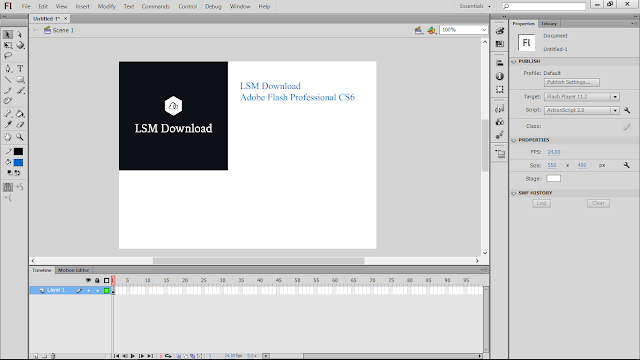Open the Edit Symbols dropdown
The width and height of the screenshot is (640, 360).
tap(432, 30)
